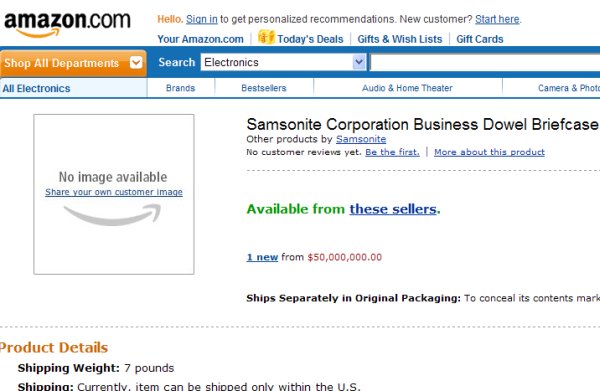
Task: Click the Sign in link
Action: [x=202, y=19]
